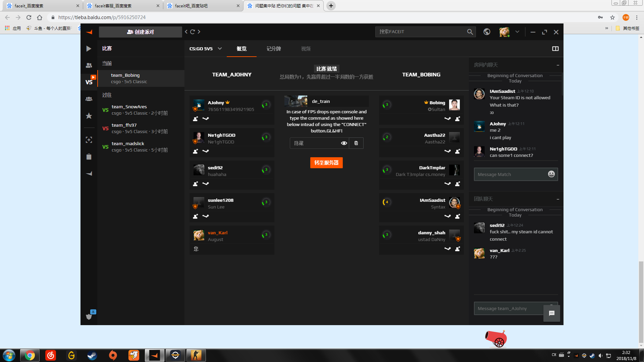Click the split panel layout icon
Image resolution: width=644 pixels, height=362 pixels.
pos(555,49)
